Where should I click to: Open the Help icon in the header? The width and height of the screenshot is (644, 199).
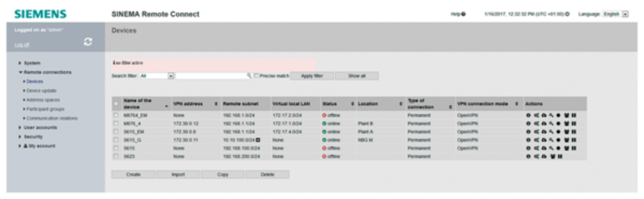463,14
